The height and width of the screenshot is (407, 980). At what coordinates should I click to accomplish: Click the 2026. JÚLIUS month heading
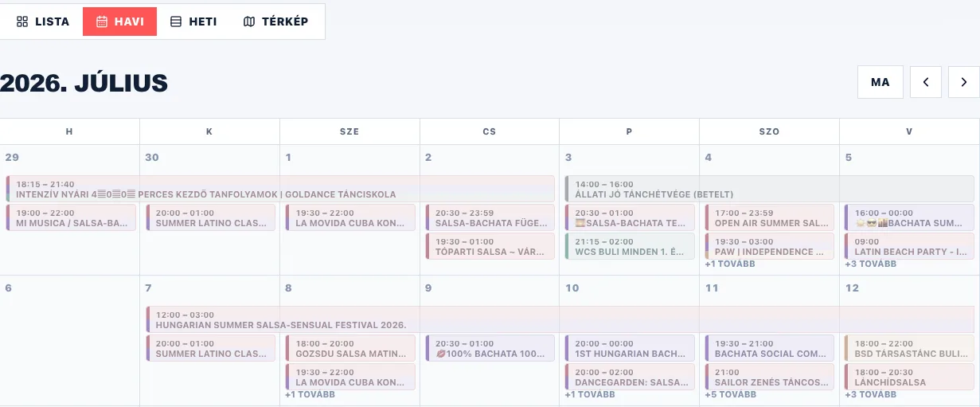click(84, 83)
